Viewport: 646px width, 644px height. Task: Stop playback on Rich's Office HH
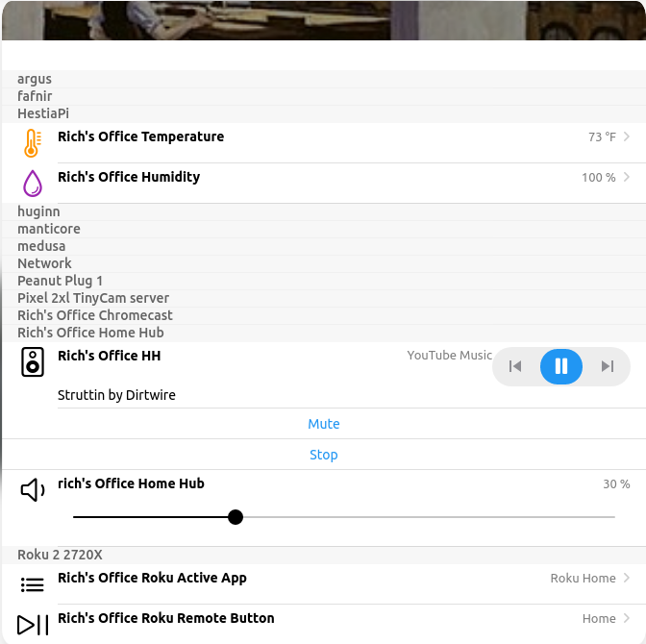324,455
